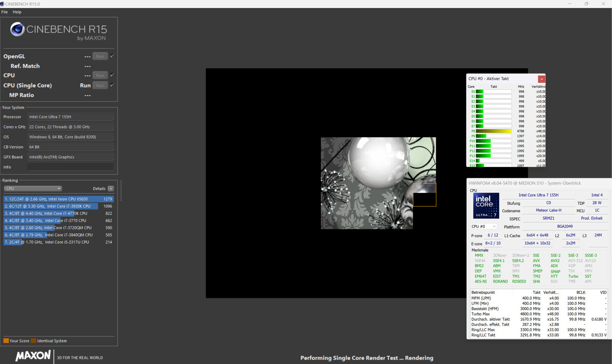Click the Identical System legend swatch
Screen dimensions: 612x364
click(33, 341)
